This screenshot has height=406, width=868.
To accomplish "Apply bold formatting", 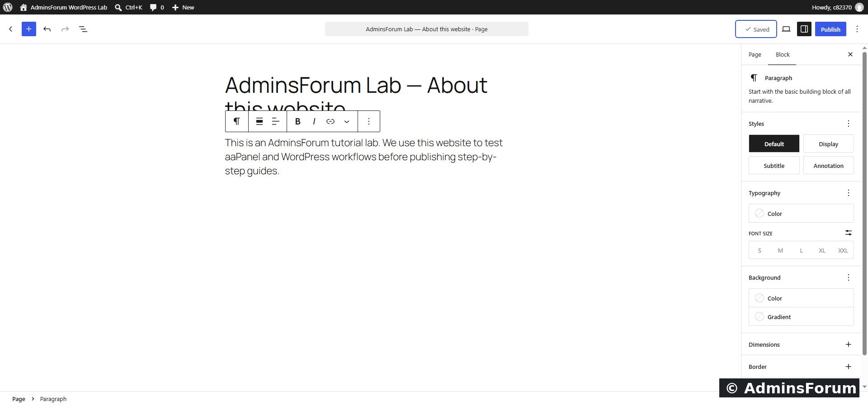I will (x=297, y=121).
